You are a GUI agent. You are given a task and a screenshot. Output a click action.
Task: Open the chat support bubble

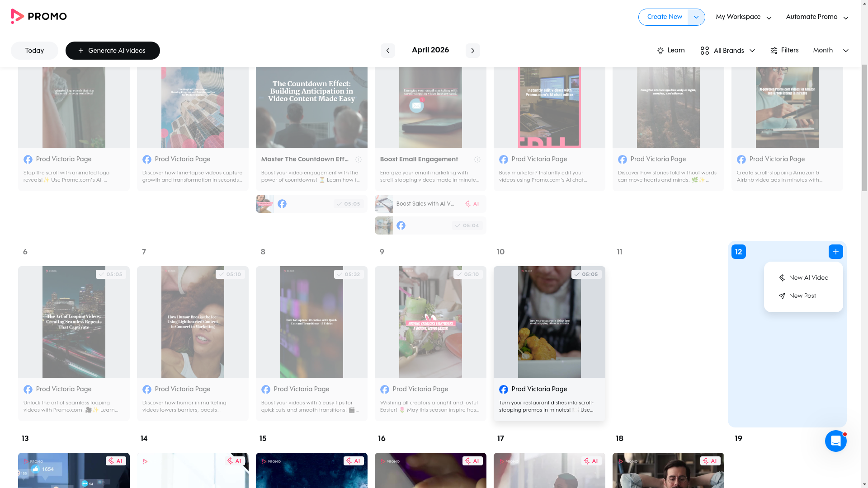(835, 441)
